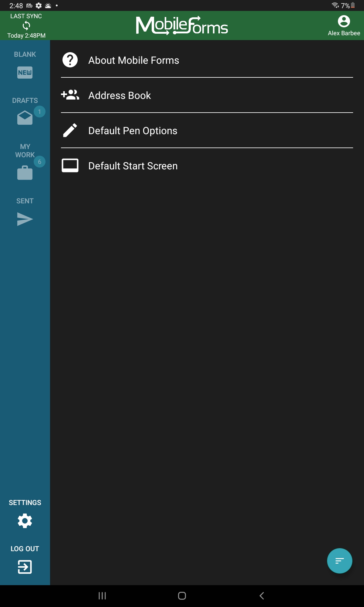Choose Default Start Screen option
The image size is (364, 607).
pyautogui.click(x=207, y=166)
